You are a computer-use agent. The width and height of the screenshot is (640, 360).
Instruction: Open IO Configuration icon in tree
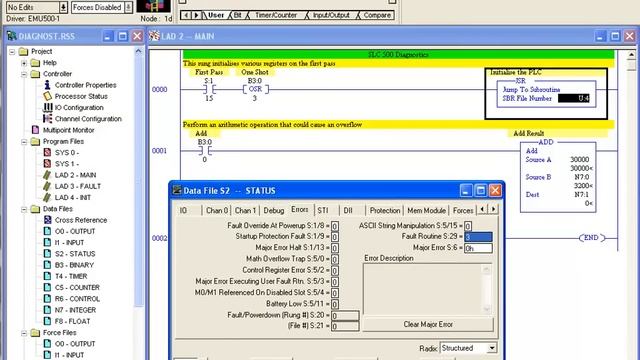(47, 107)
